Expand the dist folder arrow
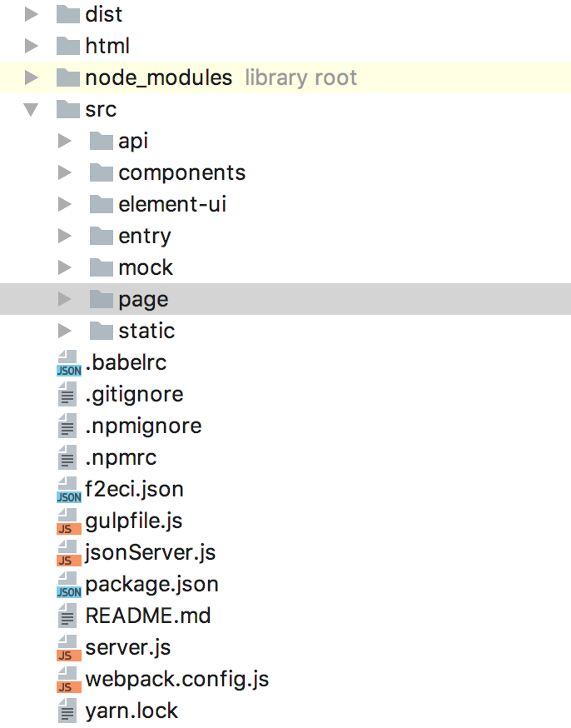Screen dimensions: 571x728 click(x=32, y=14)
